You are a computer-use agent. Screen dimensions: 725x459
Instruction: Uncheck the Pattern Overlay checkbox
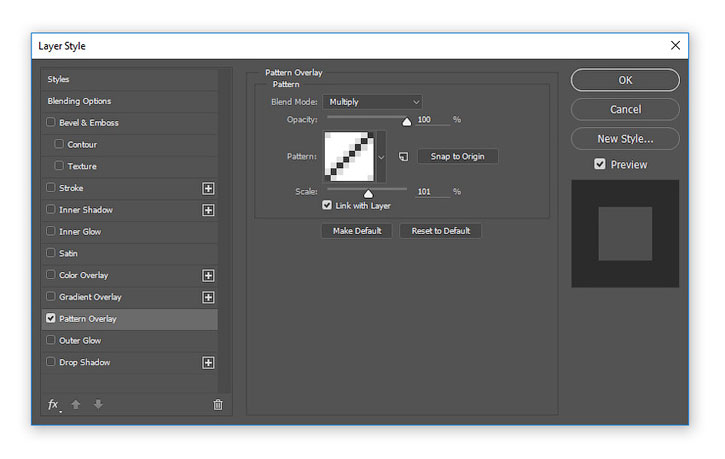[x=50, y=318]
